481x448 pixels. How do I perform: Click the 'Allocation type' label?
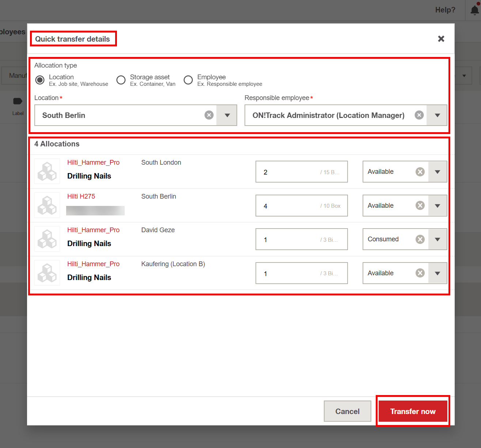(56, 65)
